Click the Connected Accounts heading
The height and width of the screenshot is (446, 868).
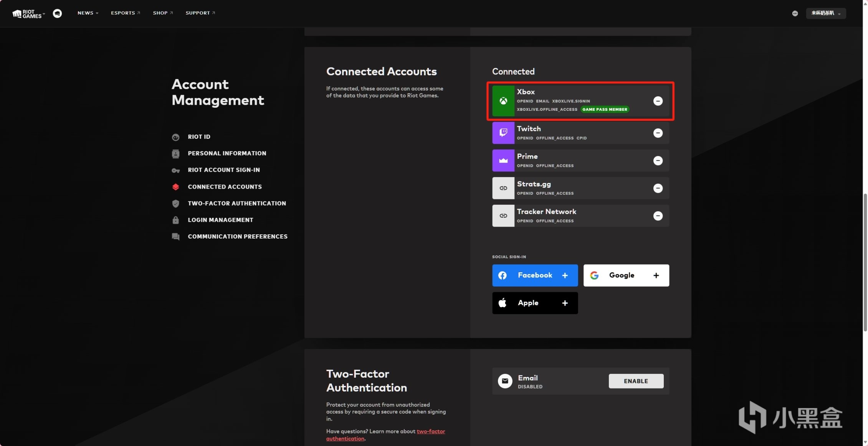click(381, 72)
